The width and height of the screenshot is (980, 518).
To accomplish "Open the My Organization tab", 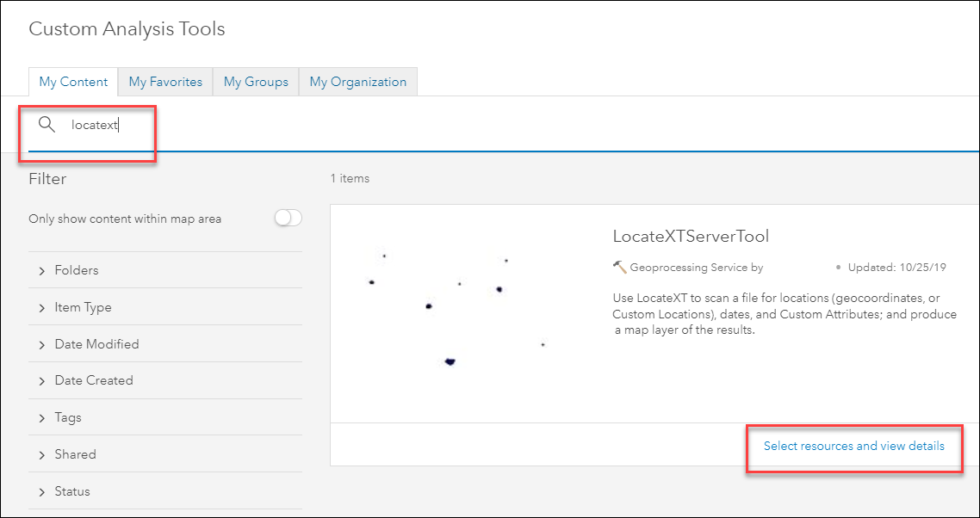I will coord(357,81).
